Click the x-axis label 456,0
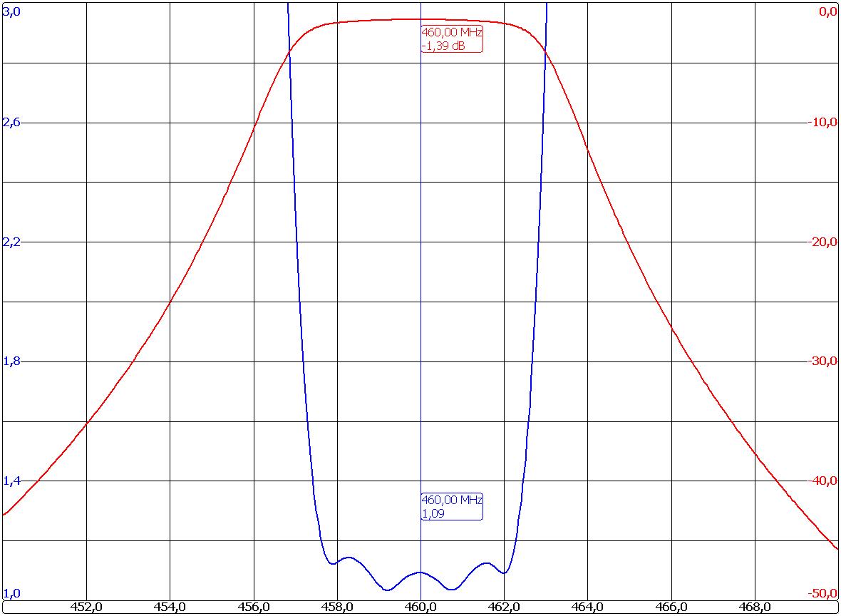841x616 pixels. [255, 608]
